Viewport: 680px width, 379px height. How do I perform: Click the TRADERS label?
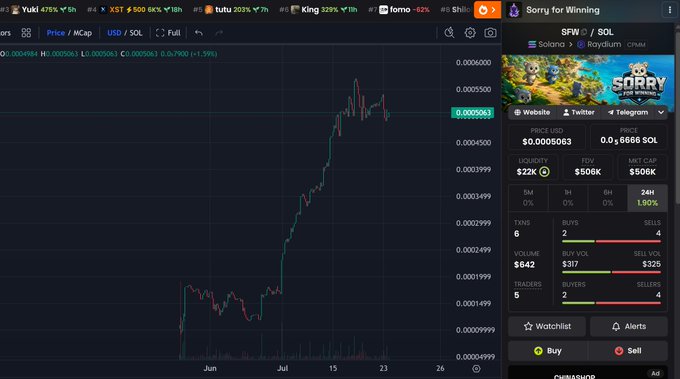point(528,284)
